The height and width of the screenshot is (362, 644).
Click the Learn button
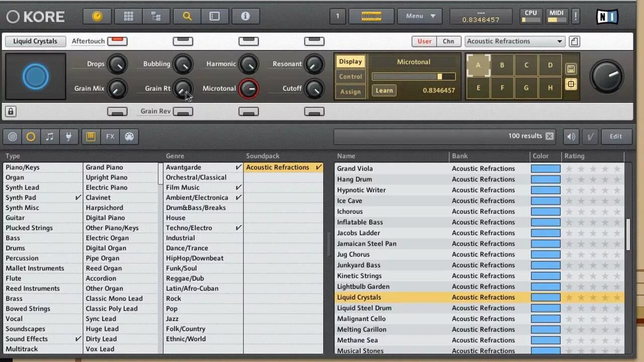(x=384, y=90)
